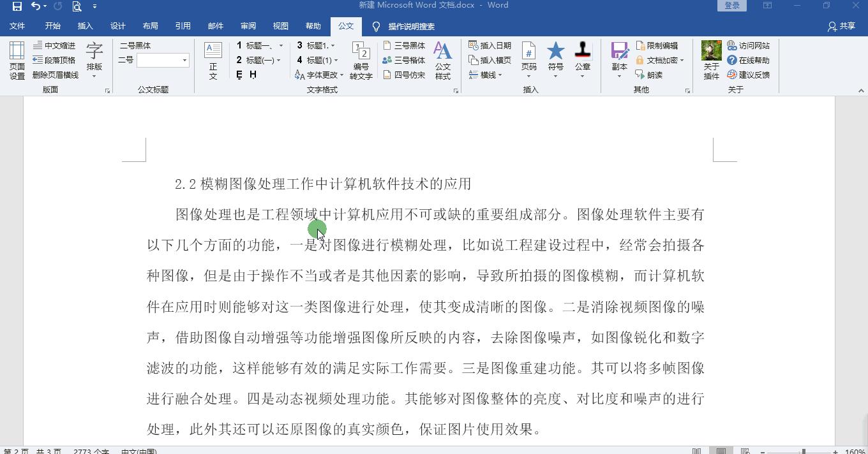This screenshot has height=454, width=868.
Task: Switch to the 开始 ribbon tab
Action: click(x=52, y=26)
